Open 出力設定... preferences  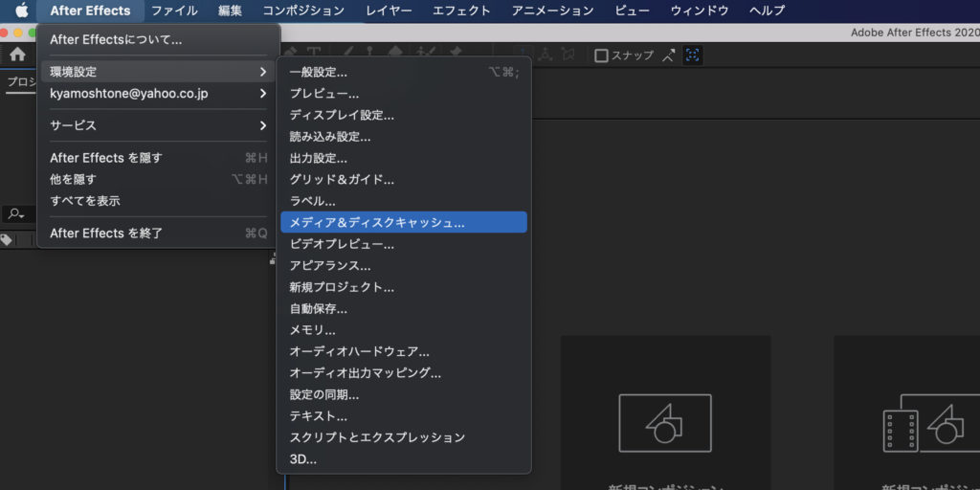[404, 158]
